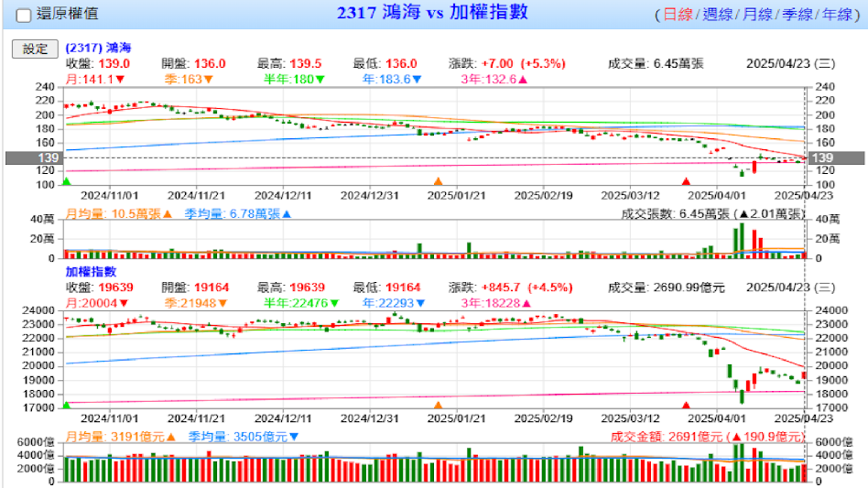Enable the 還原權值 checkbox
Screen dimensions: 868x488
pos(23,15)
